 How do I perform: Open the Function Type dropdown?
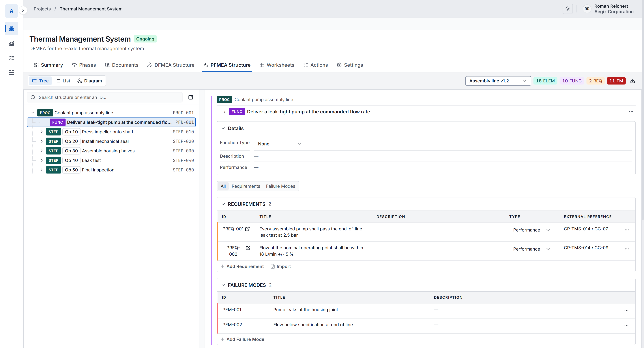280,144
